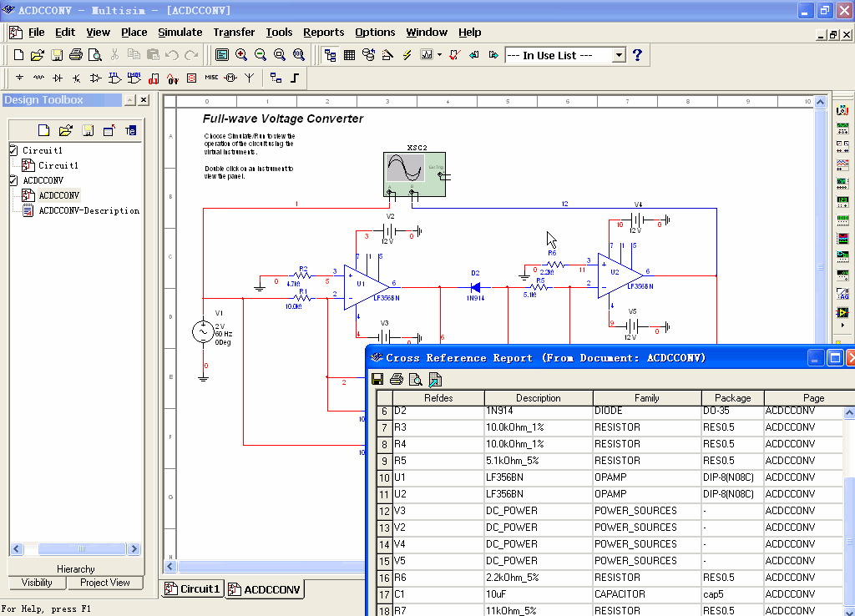This screenshot has height=616, width=855.
Task: Select the Project View tab
Action: click(x=105, y=583)
